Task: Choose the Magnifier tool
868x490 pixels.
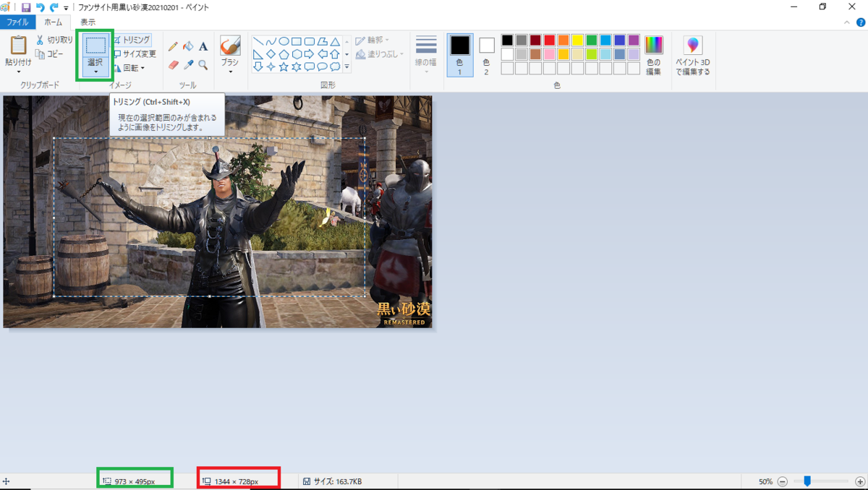Action: tap(203, 64)
